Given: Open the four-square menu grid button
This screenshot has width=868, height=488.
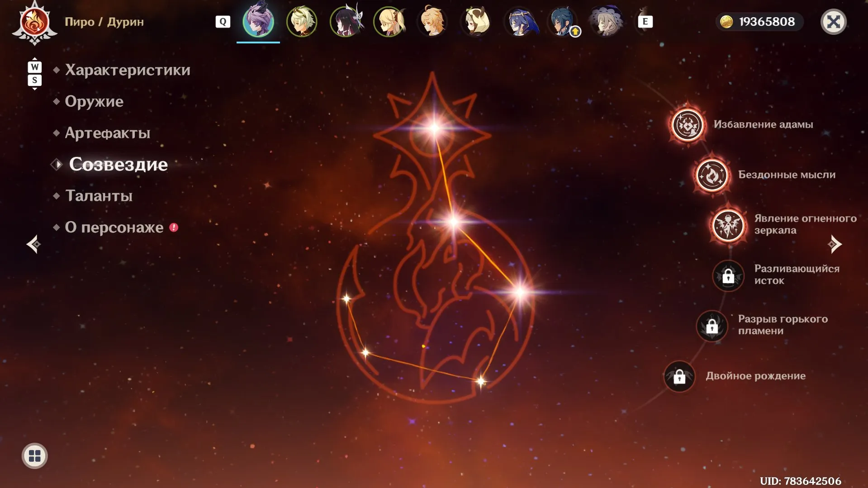Looking at the screenshot, I should 35,456.
